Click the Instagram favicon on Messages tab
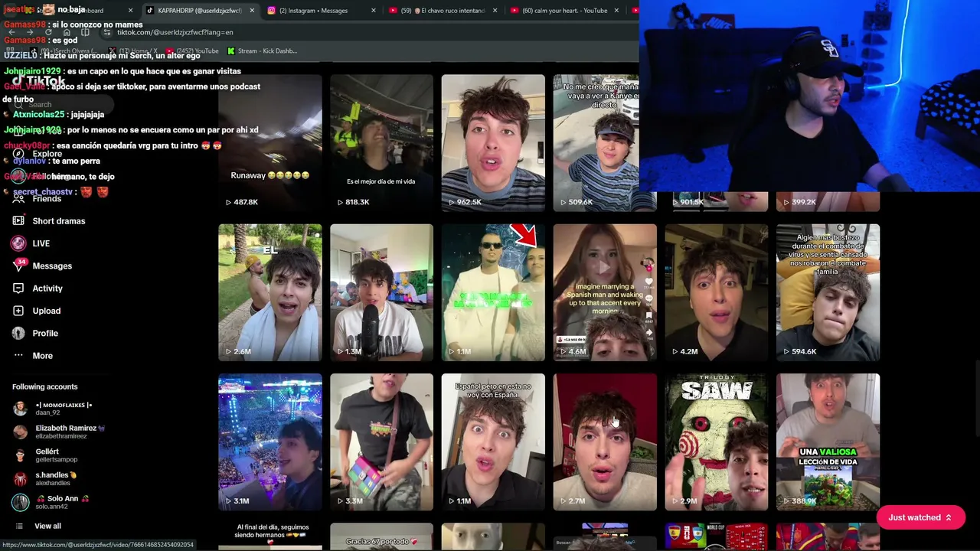 point(271,11)
